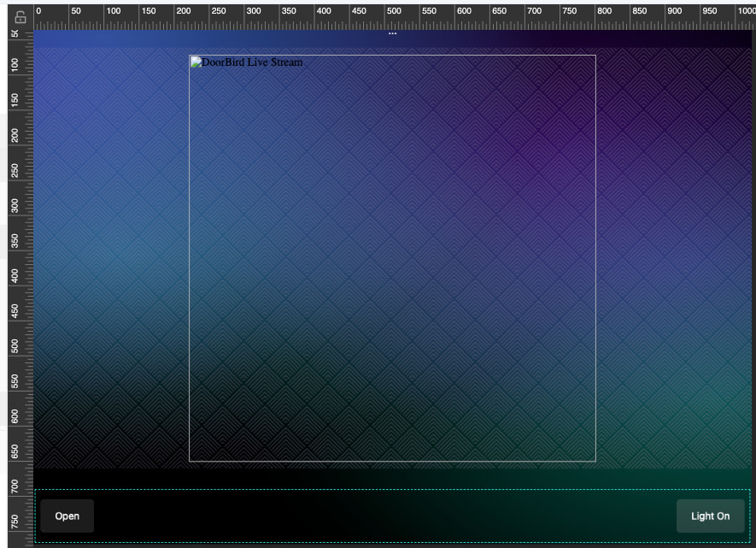Screen dimensions: 756x548
Task: Click the three-dot handle at canvas top
Action: (393, 33)
